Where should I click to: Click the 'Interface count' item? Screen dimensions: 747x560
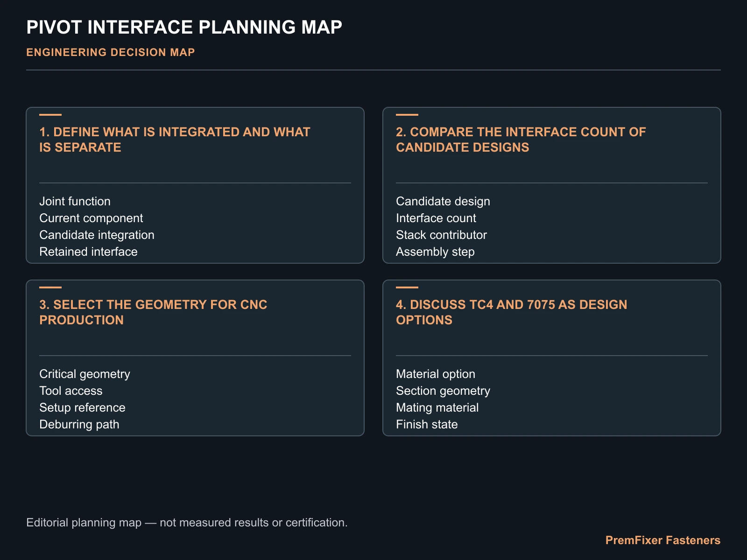(436, 218)
